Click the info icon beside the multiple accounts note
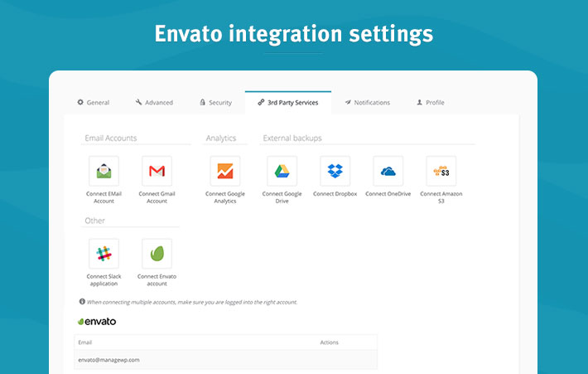588x374 pixels. (x=82, y=302)
